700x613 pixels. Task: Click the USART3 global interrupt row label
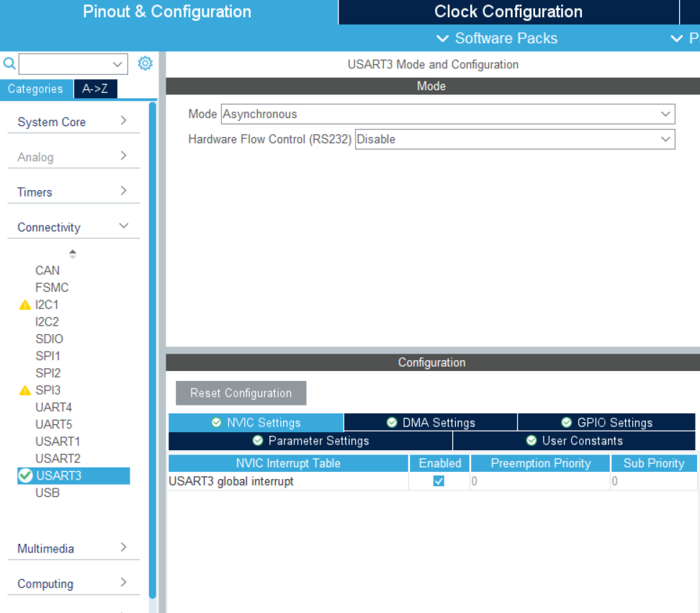(231, 481)
